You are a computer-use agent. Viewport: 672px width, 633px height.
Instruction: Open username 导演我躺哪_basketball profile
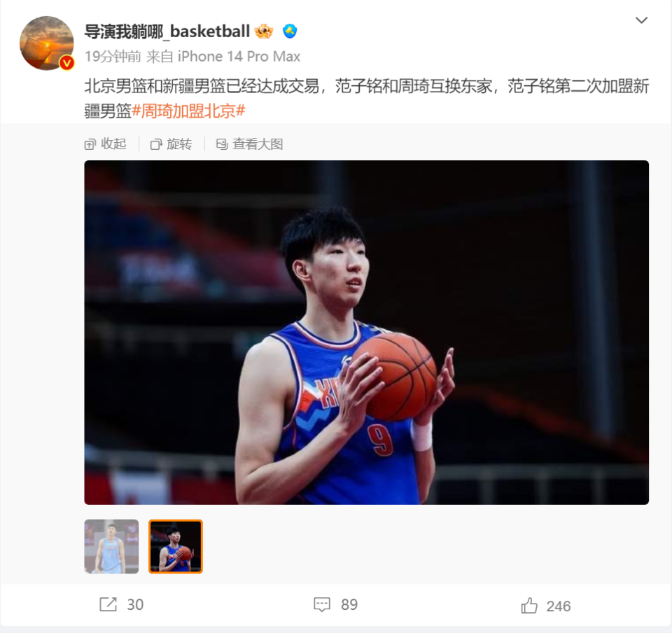[x=167, y=32]
